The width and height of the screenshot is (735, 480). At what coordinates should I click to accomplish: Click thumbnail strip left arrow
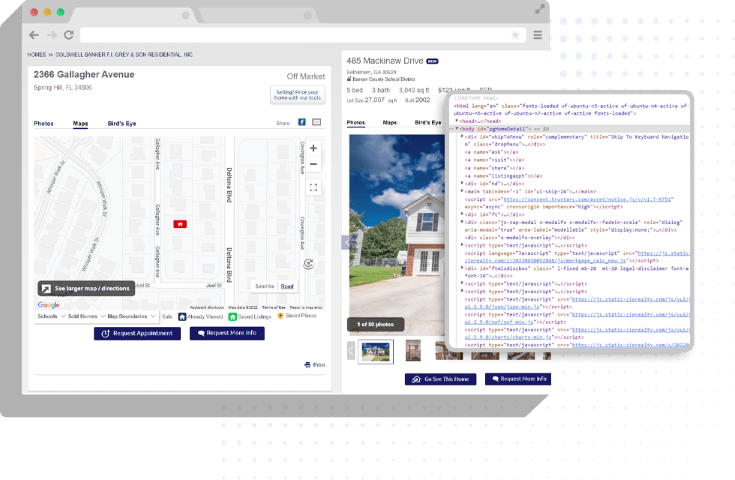(x=351, y=351)
